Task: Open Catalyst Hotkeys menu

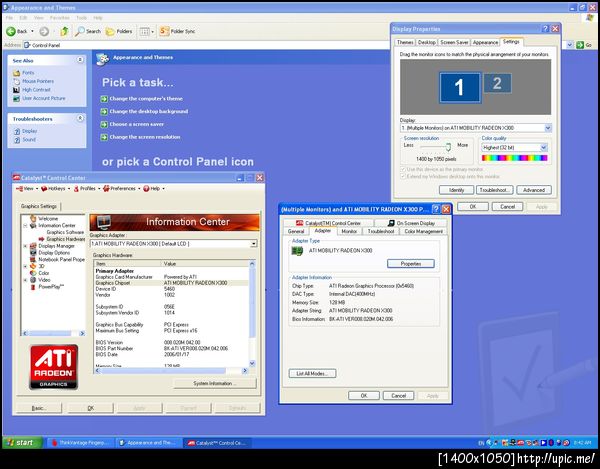Action: click(55, 189)
